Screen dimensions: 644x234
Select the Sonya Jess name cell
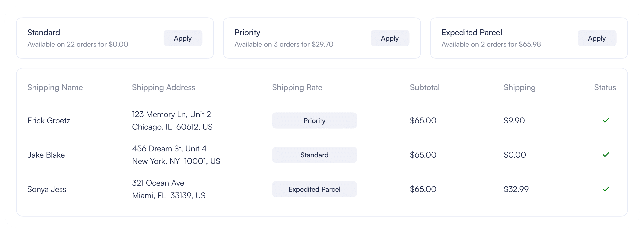[47, 189]
